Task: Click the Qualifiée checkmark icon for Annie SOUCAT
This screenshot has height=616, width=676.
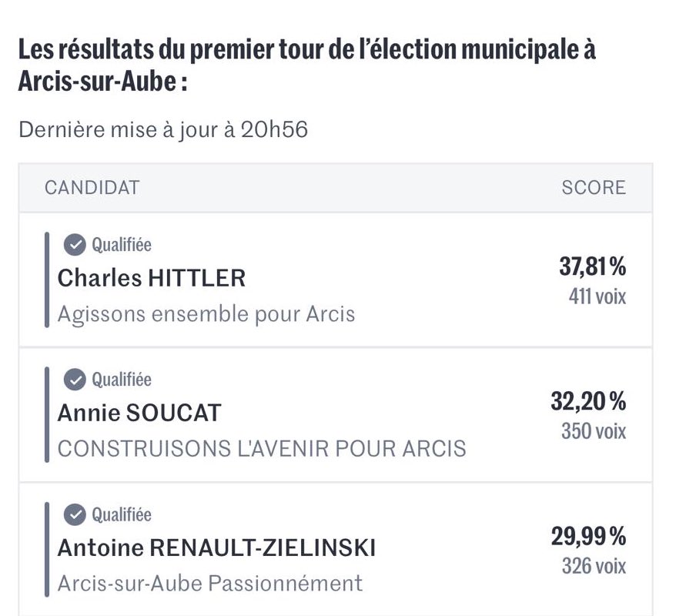Action: click(x=75, y=380)
